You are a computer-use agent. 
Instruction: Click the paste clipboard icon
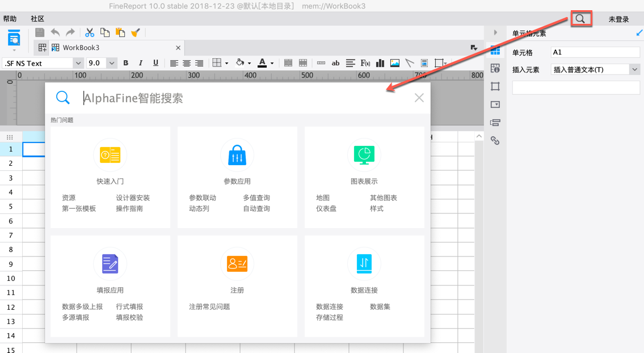[x=120, y=32]
